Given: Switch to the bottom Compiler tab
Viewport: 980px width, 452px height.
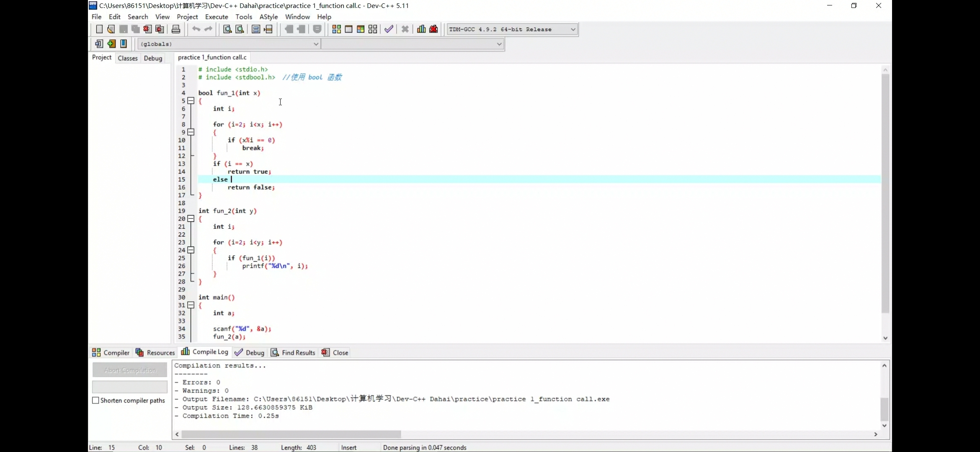Looking at the screenshot, I should pyautogui.click(x=111, y=353).
